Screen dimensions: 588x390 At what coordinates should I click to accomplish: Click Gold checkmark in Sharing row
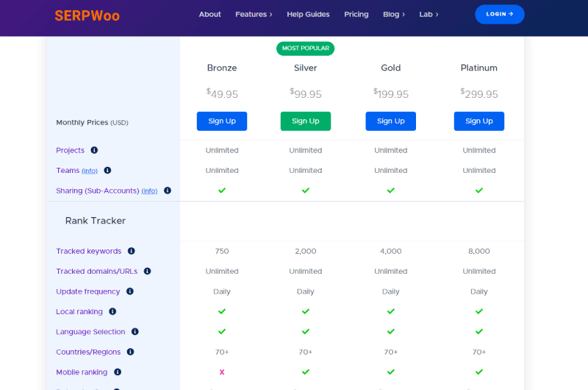point(391,191)
